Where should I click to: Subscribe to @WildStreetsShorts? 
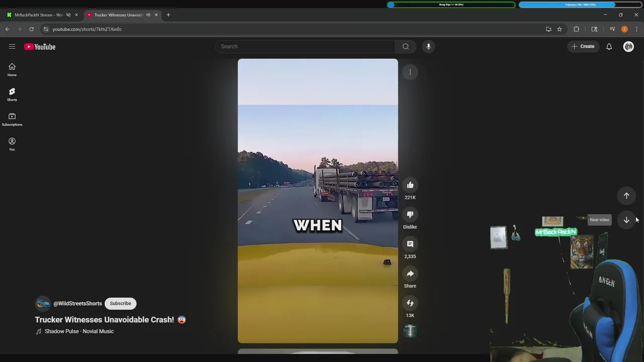tap(120, 303)
